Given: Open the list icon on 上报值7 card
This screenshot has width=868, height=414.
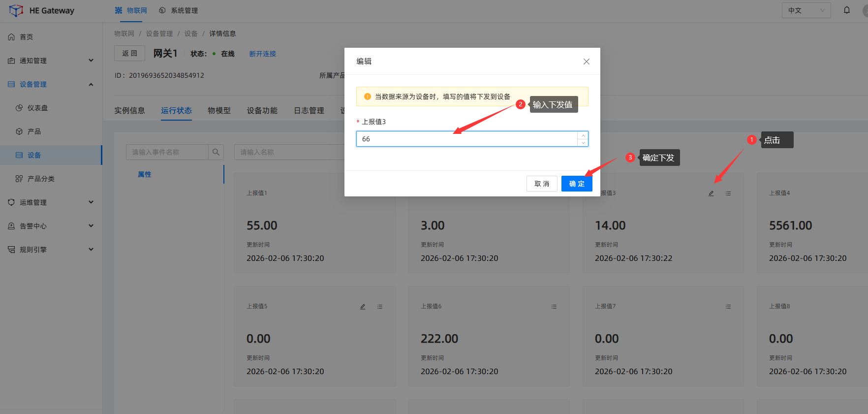Looking at the screenshot, I should point(728,307).
